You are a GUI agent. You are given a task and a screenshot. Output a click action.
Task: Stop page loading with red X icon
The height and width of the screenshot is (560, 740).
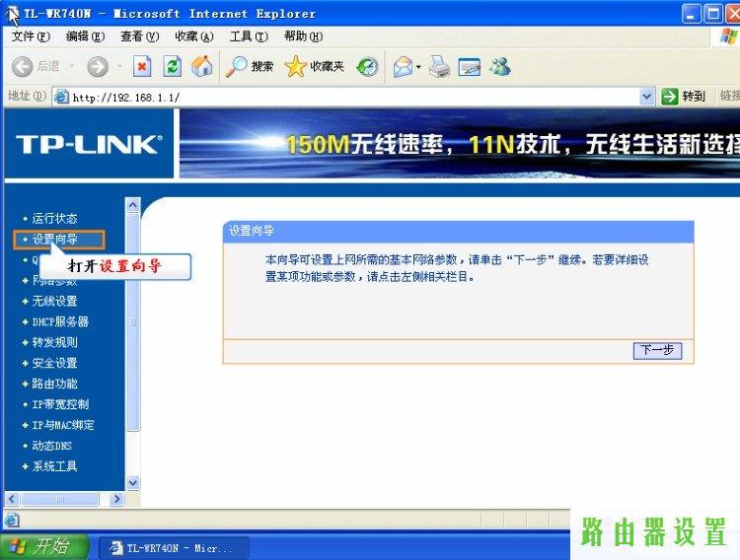142,66
